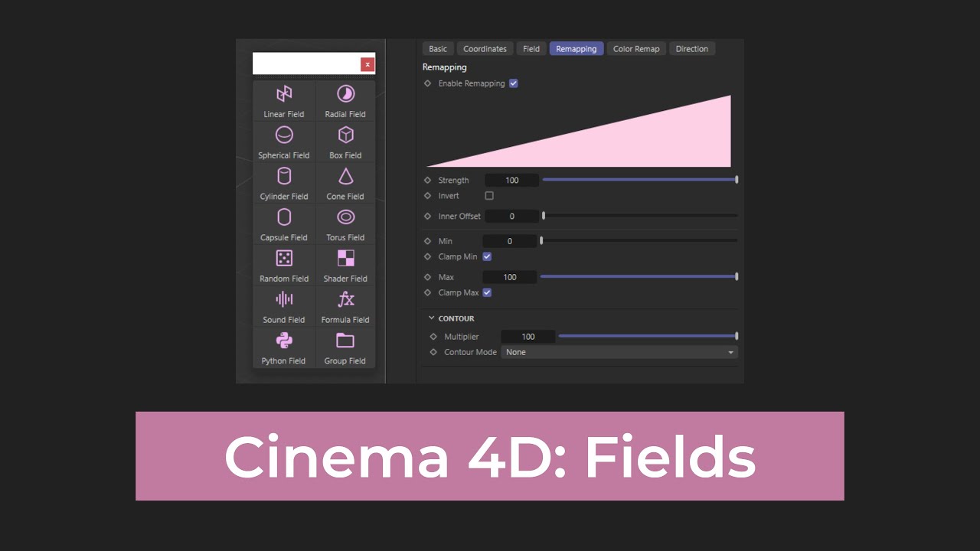Open the Color Remap tab

(x=636, y=49)
